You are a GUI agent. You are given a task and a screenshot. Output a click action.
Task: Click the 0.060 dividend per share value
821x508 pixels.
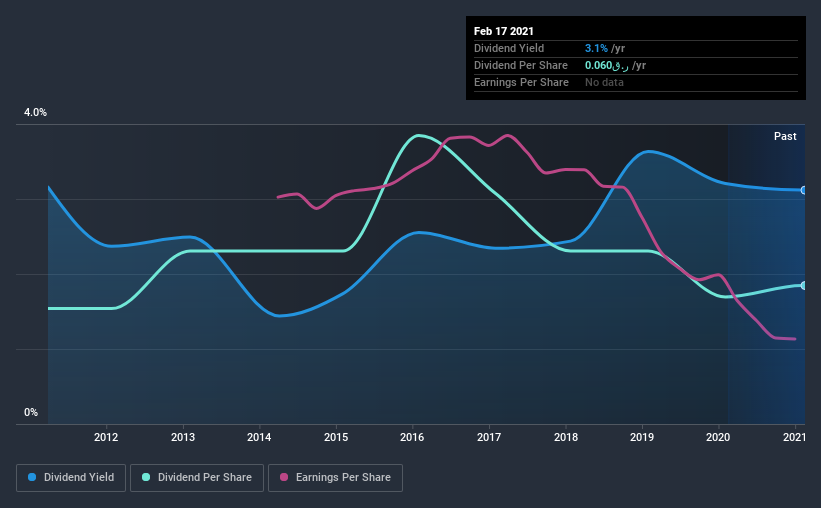(x=606, y=65)
